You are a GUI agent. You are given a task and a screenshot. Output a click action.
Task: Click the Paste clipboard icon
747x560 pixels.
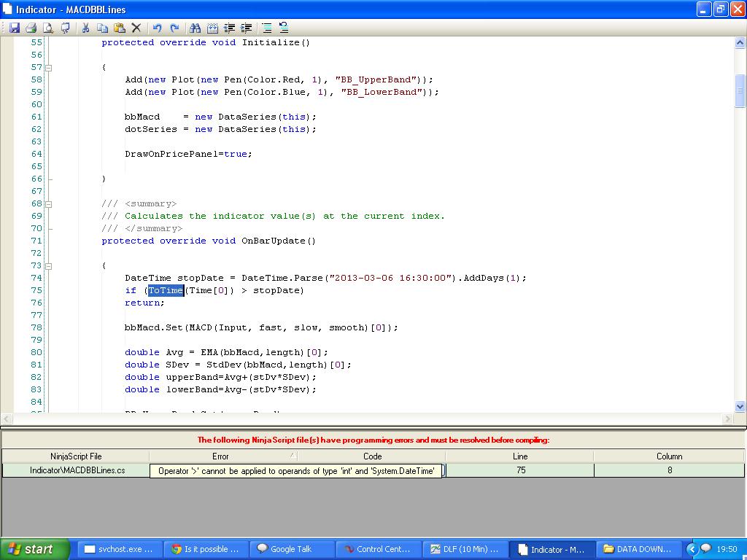click(119, 28)
